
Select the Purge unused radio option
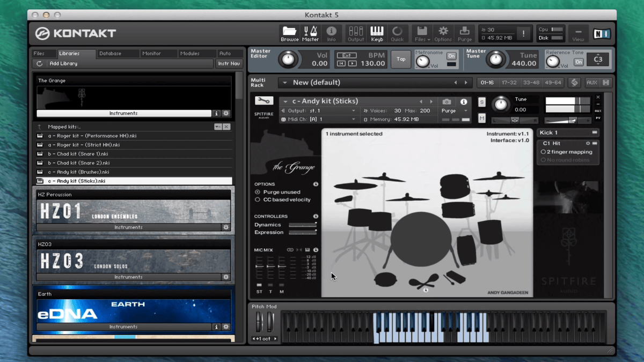coord(258,192)
